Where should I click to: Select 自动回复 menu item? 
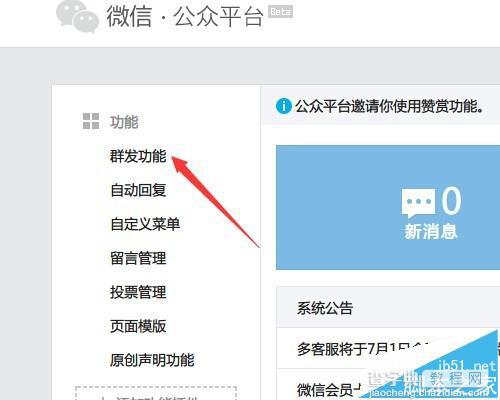click(138, 190)
